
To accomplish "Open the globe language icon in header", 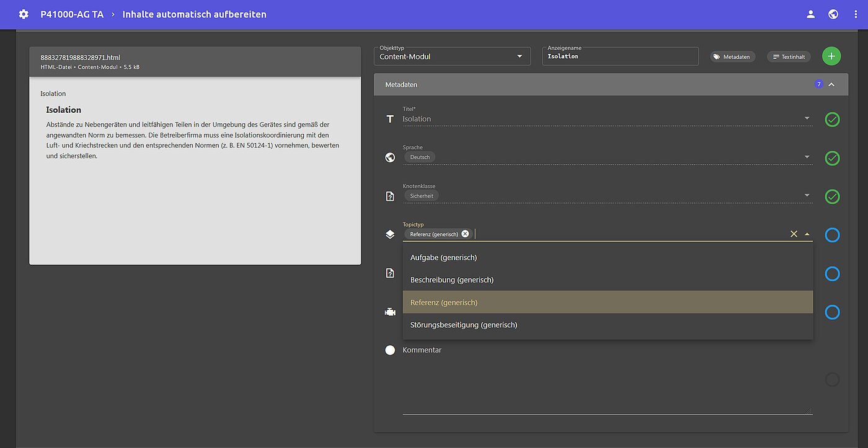I will (833, 14).
